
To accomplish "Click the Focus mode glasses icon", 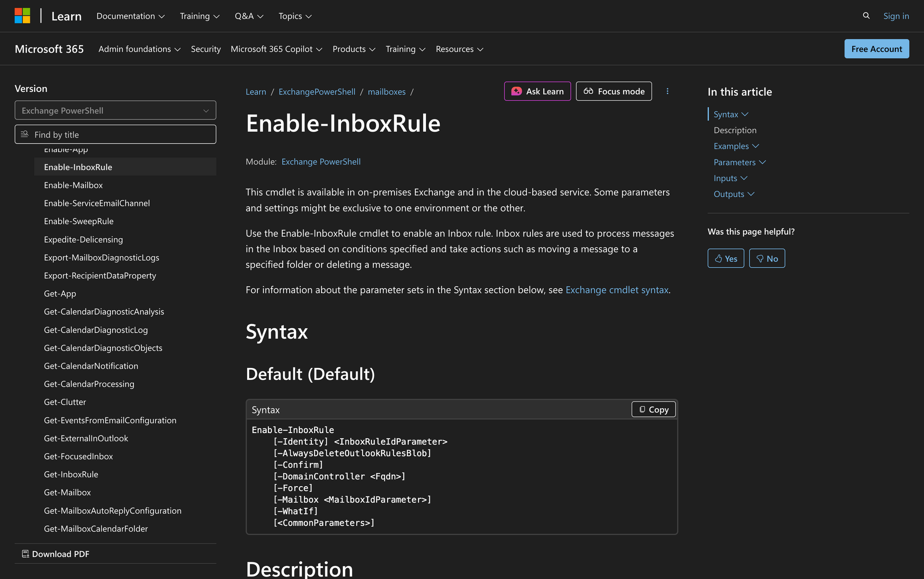I will (x=589, y=91).
